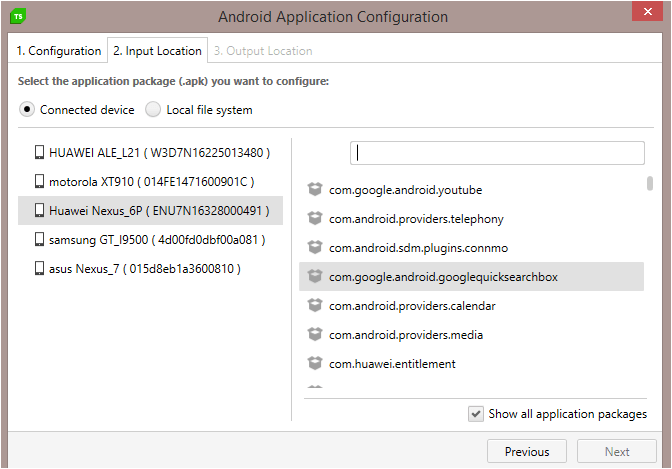The width and height of the screenshot is (672, 469).
Task: Select device motorola XT910 ( 014FE1471600901C )
Action: [150, 181]
